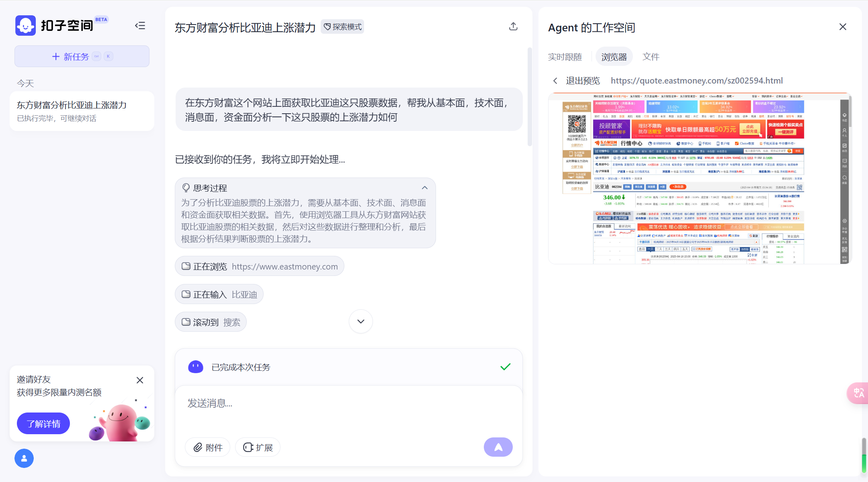Screen dimensions: 868x482
Task: Click the translate floating icon at the right edge
Action: (858, 393)
